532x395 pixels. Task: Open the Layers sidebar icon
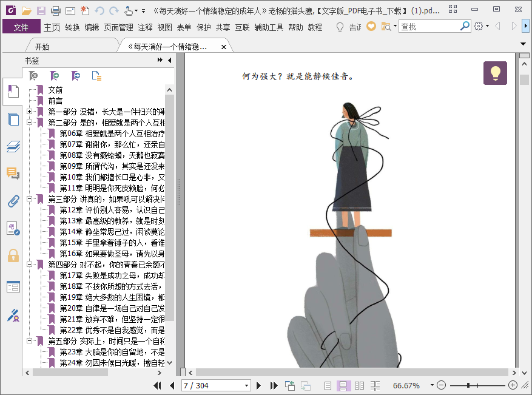[x=13, y=147]
